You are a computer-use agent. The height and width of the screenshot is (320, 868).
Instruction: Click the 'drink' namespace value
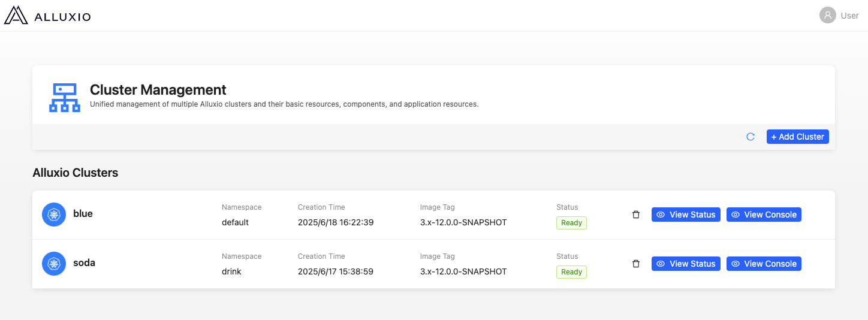pyautogui.click(x=231, y=271)
